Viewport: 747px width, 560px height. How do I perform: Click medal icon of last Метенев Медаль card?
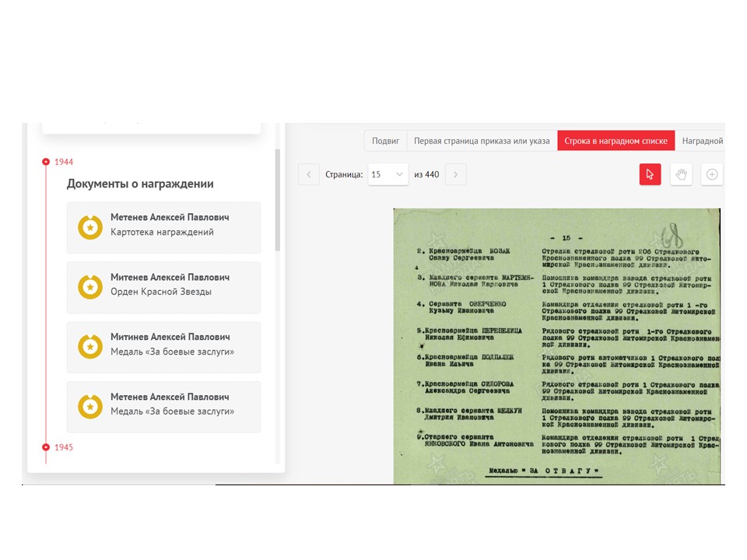90,407
